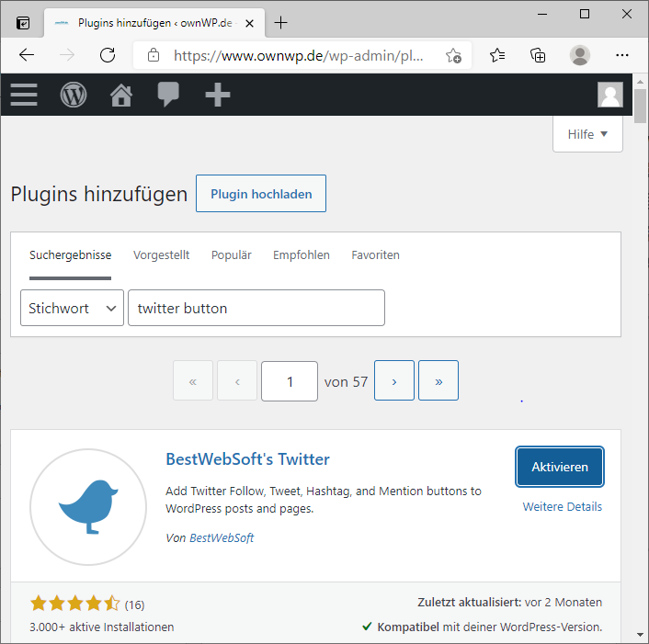Open browser collections icon

tap(538, 55)
